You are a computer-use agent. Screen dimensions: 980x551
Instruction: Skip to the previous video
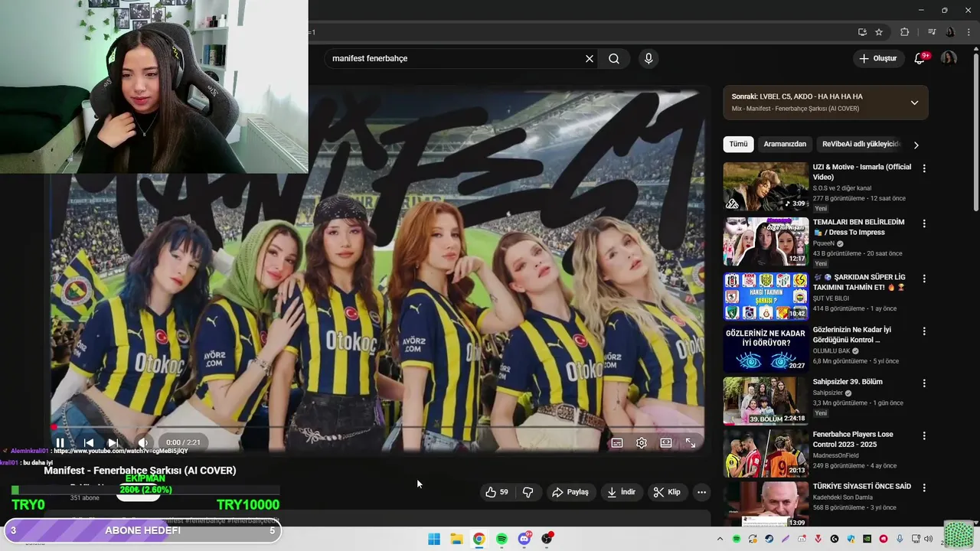(88, 442)
